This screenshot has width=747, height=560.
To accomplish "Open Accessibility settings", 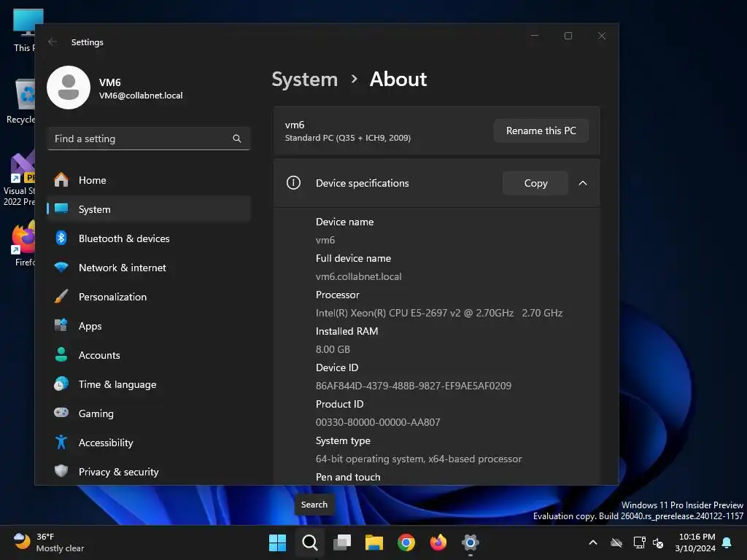I will [149, 443].
